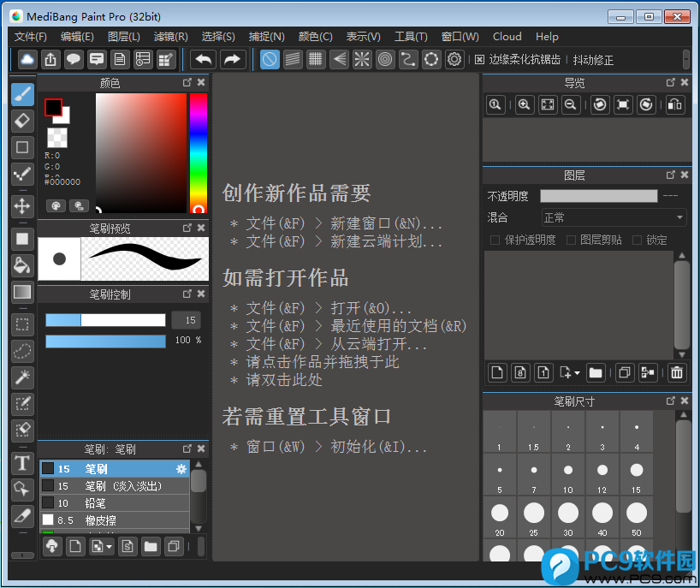Enable radial snap
This screenshot has height=588, width=700.
(362, 59)
